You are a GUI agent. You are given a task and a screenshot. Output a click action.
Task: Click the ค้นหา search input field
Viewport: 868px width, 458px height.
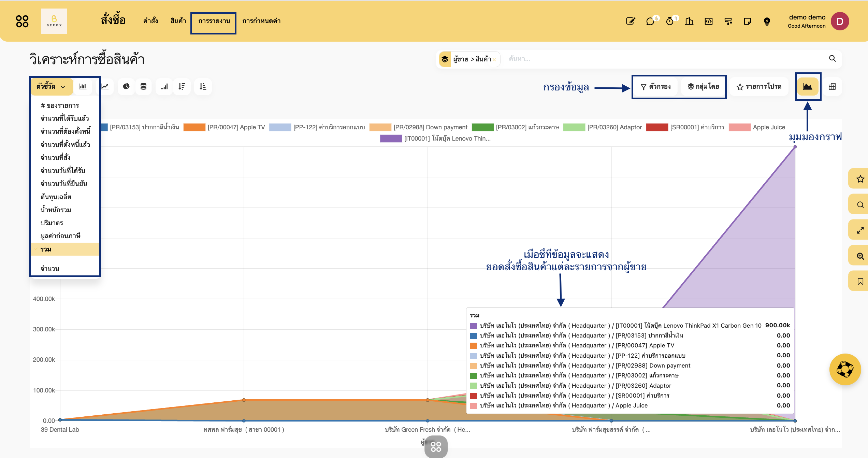point(665,59)
